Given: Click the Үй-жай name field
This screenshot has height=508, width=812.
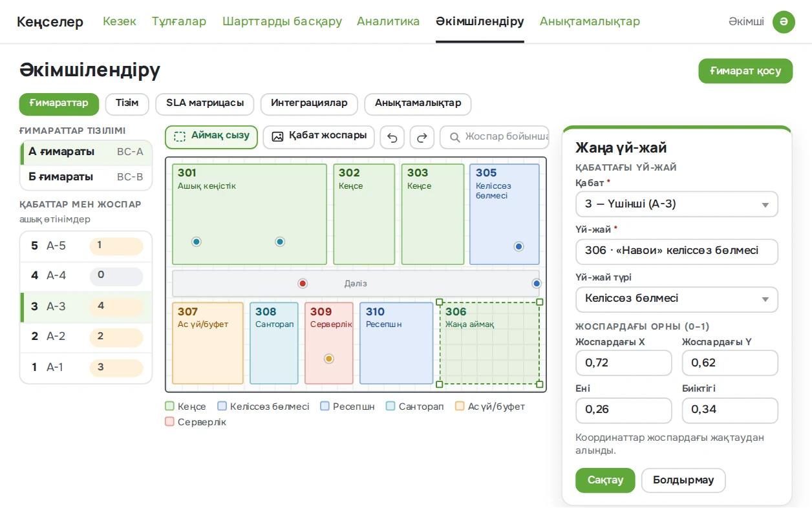Looking at the screenshot, I should pos(677,251).
